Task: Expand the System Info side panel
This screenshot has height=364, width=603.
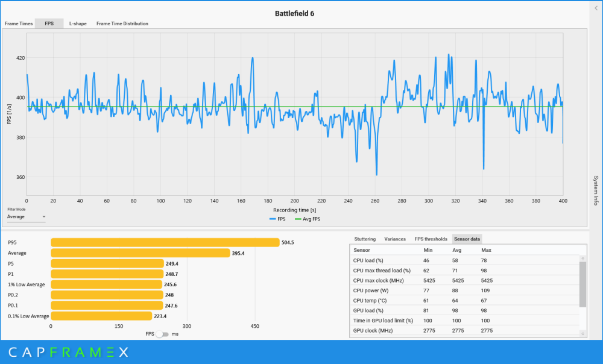Action: pyautogui.click(x=596, y=190)
